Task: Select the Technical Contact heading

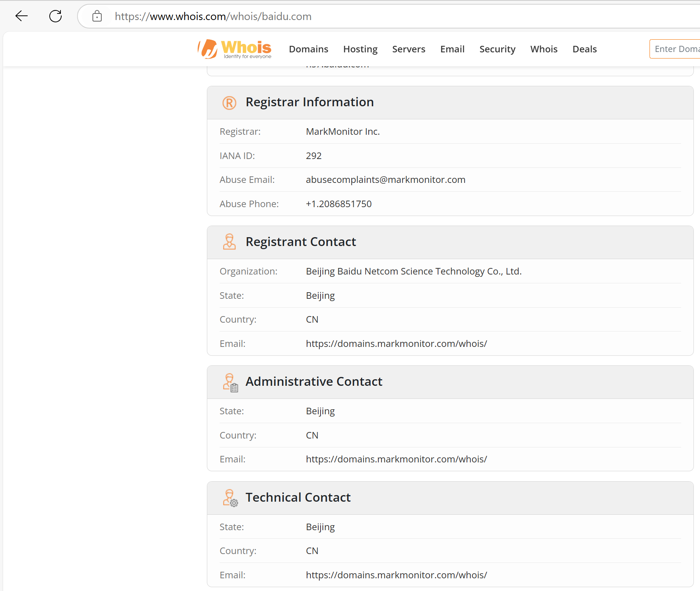Action: pos(298,497)
